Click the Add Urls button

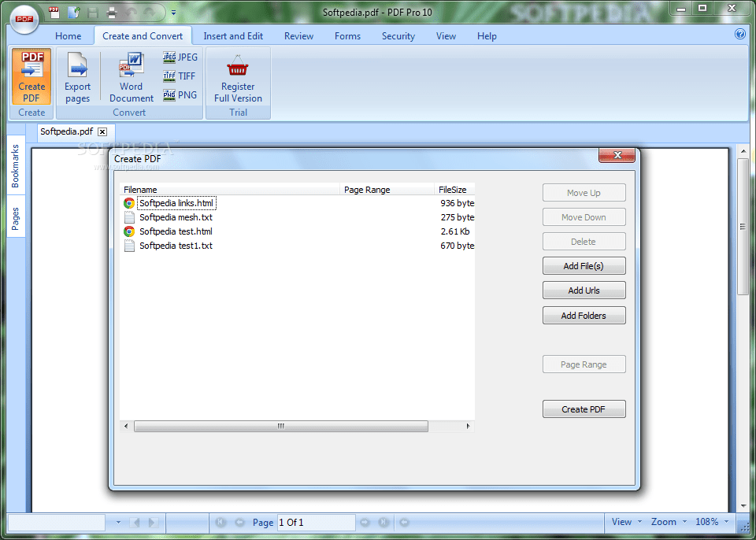point(584,290)
